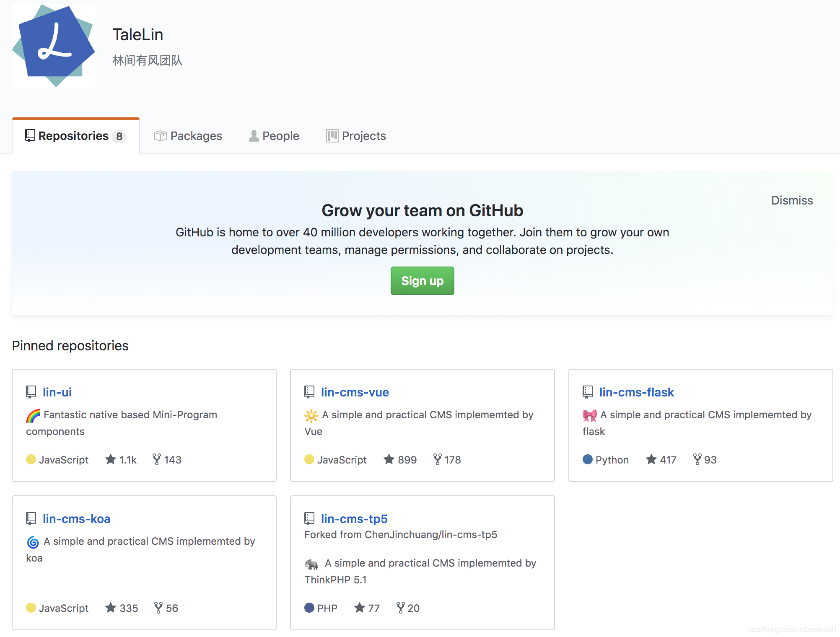This screenshot has height=637, width=840.
Task: Click the repo icon beside lin-cms-koa
Action: coord(31,519)
